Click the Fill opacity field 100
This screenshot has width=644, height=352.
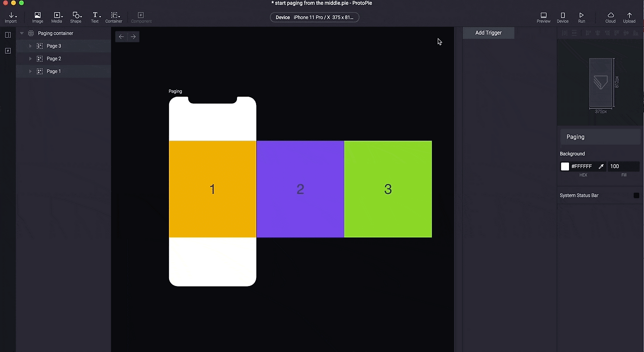tap(623, 166)
